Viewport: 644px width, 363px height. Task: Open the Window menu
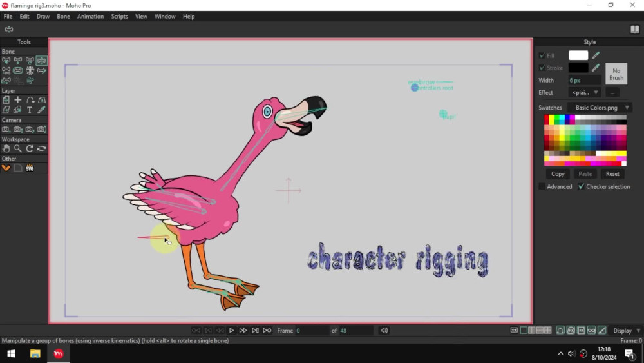click(x=165, y=17)
